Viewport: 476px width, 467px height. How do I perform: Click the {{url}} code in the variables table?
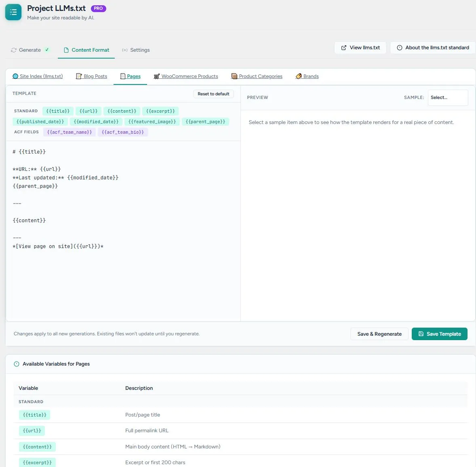32,431
